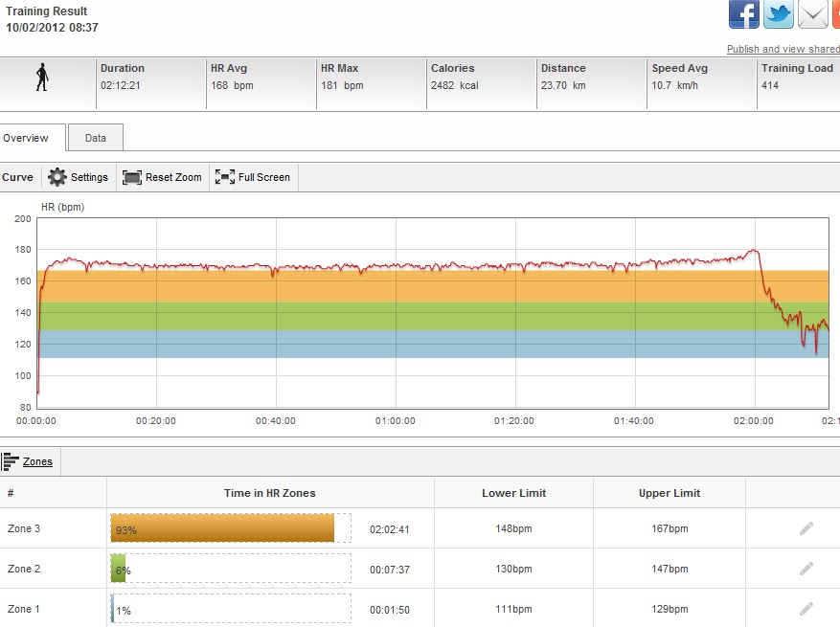
Task: Edit Zone 1 limits pencil icon
Action: pyautogui.click(x=806, y=609)
